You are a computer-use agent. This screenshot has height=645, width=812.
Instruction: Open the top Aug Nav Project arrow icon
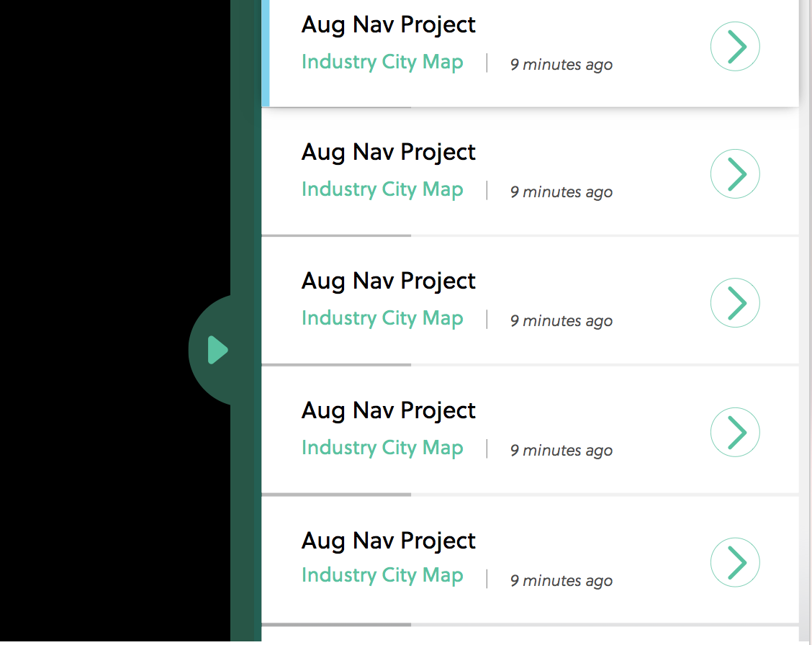pos(735,46)
